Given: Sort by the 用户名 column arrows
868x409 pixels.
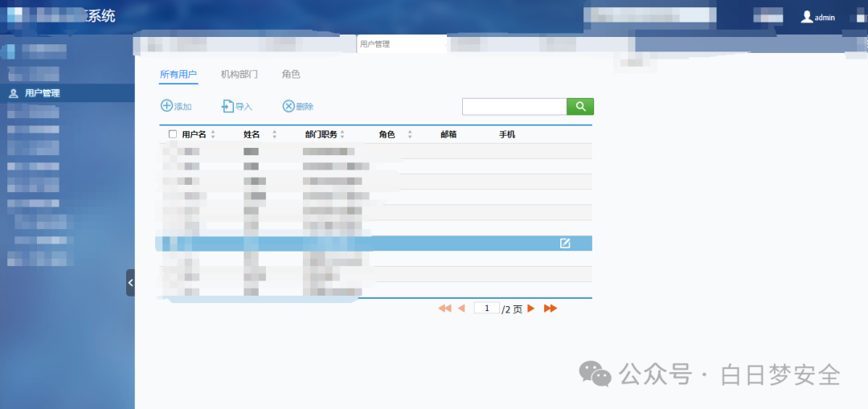Looking at the screenshot, I should pos(213,134).
